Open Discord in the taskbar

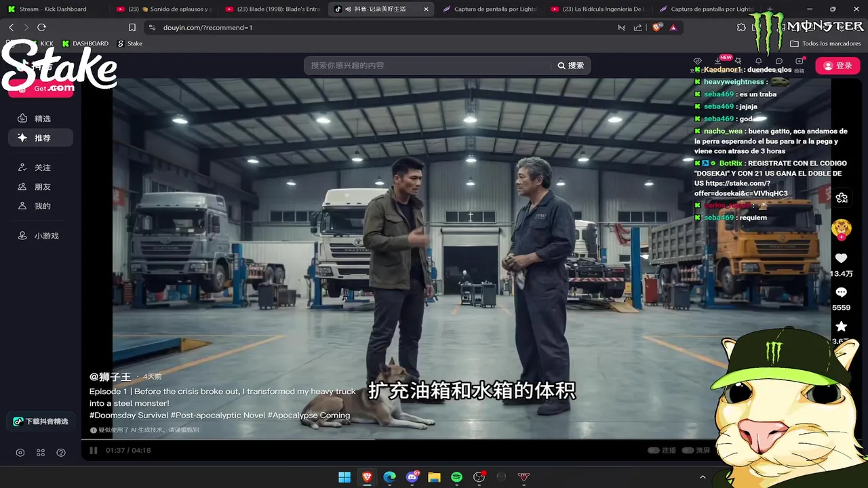pos(412,477)
